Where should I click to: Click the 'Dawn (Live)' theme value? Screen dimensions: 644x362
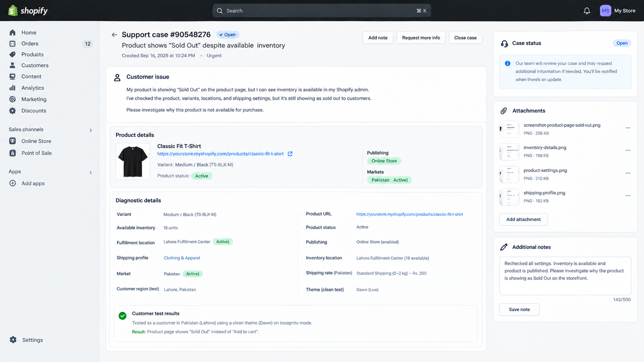[x=367, y=290]
